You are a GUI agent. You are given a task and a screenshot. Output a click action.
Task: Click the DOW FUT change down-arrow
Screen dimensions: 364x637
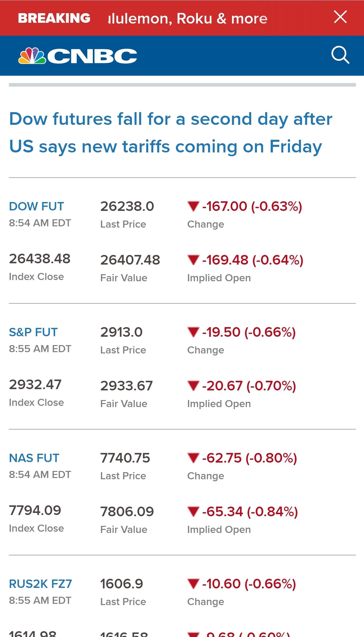click(x=194, y=206)
